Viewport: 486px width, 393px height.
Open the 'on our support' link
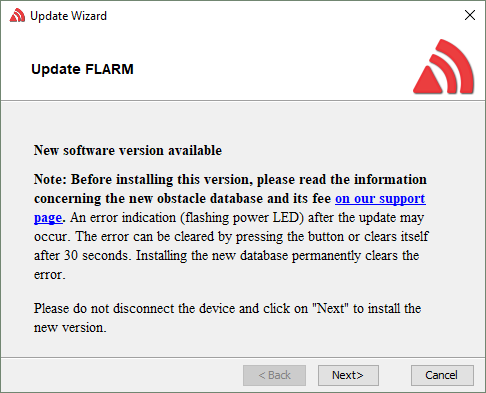coord(380,198)
